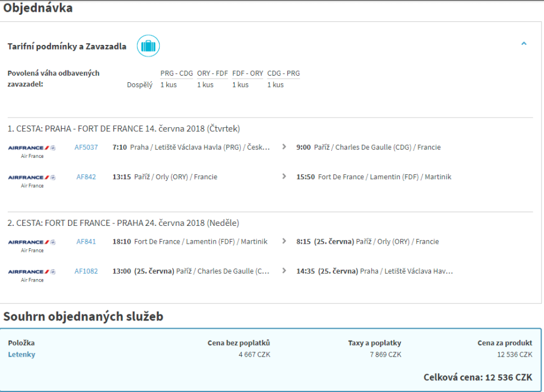Select the CDG - PRG baggage column header
The height and width of the screenshot is (392, 544).
(x=283, y=73)
